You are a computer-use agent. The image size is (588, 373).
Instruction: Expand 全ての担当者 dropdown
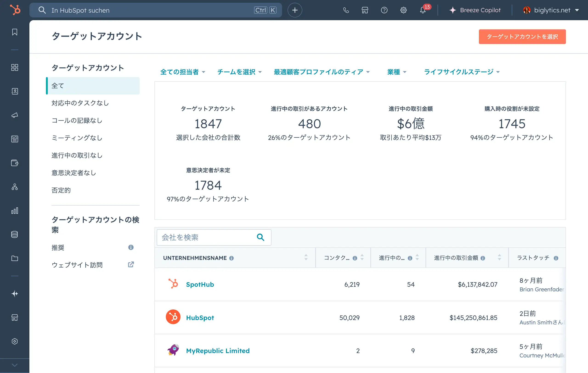183,72
